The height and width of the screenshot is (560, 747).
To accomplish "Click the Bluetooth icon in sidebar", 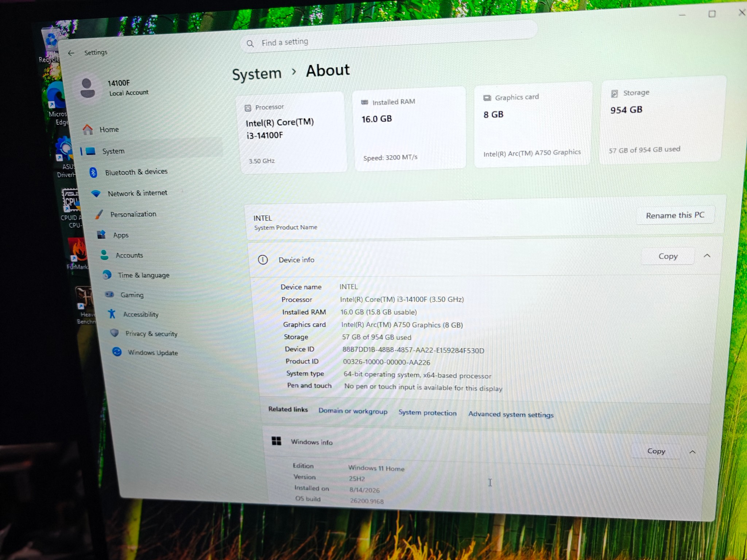I will [93, 172].
